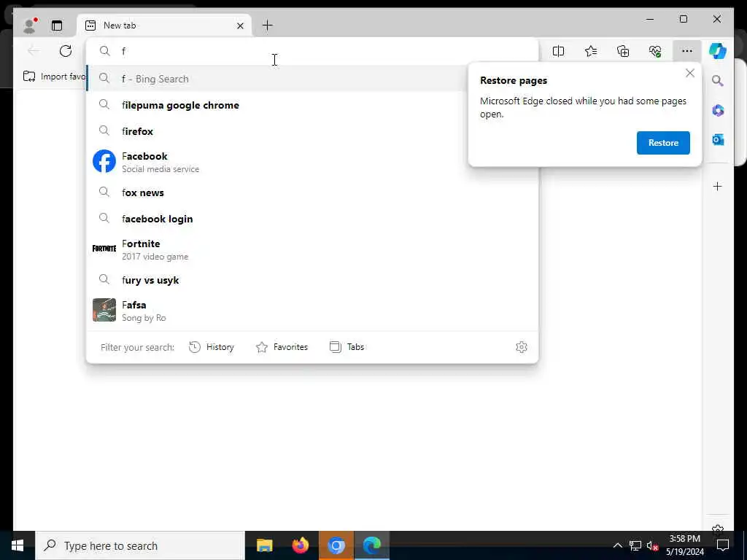
Task: Open address bar search settings gear
Action: 521,347
